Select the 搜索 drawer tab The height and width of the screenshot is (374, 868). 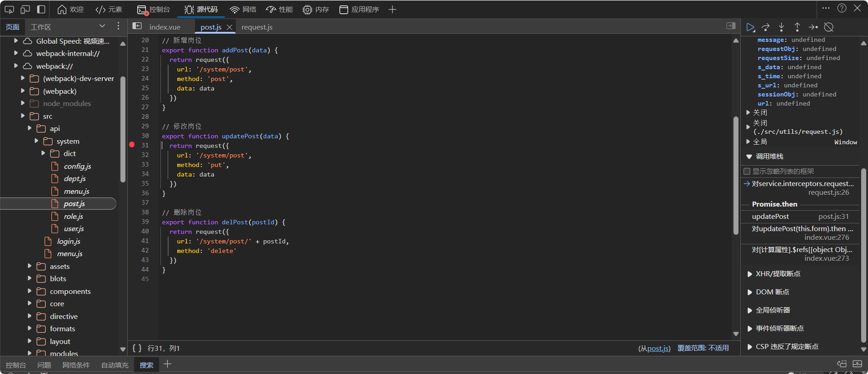(x=146, y=365)
